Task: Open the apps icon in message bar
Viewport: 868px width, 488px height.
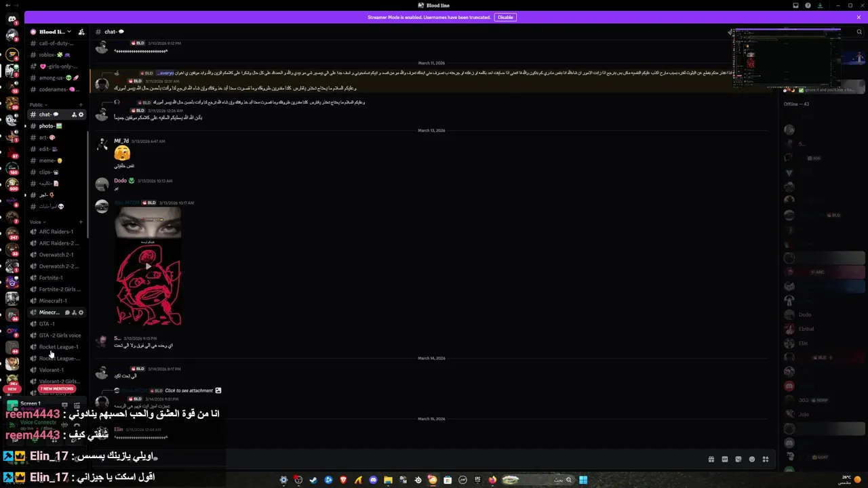Action: (x=766, y=460)
